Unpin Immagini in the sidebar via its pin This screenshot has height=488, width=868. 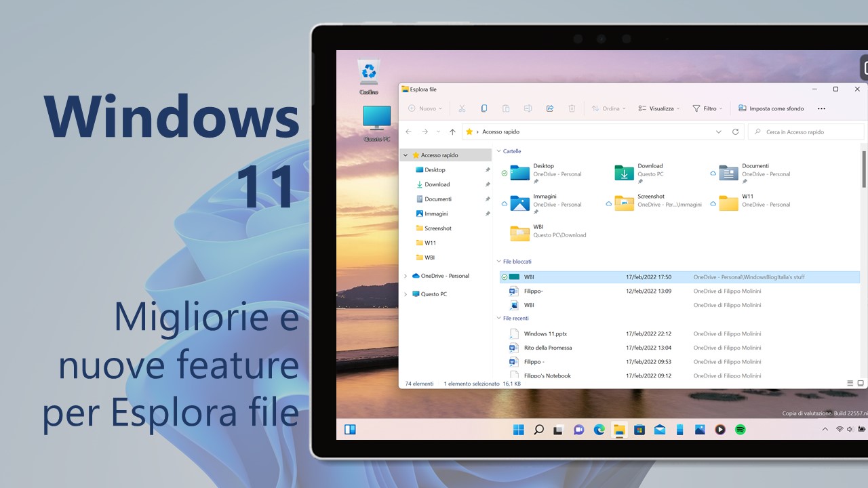click(x=488, y=214)
